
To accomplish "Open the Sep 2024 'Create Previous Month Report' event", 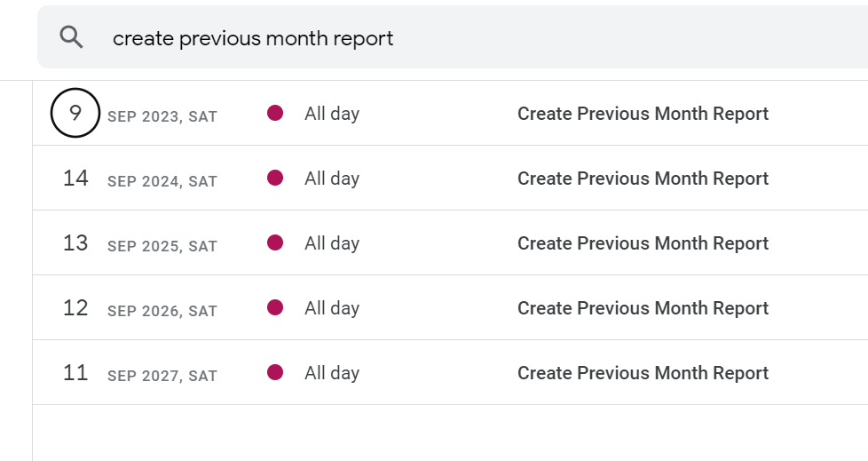I will 643,179.
